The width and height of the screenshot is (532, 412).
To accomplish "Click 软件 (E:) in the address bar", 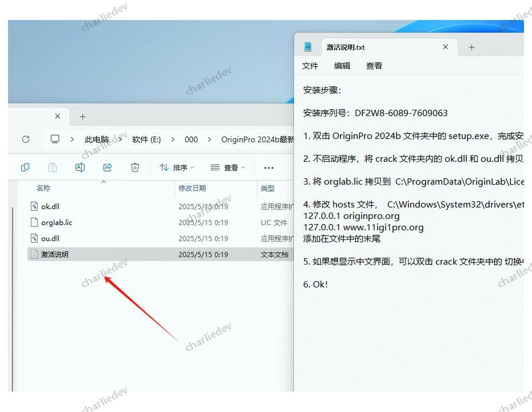I will pyautogui.click(x=146, y=139).
